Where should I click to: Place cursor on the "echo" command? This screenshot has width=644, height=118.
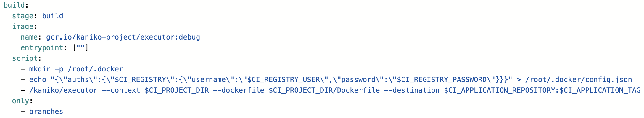coord(38,80)
